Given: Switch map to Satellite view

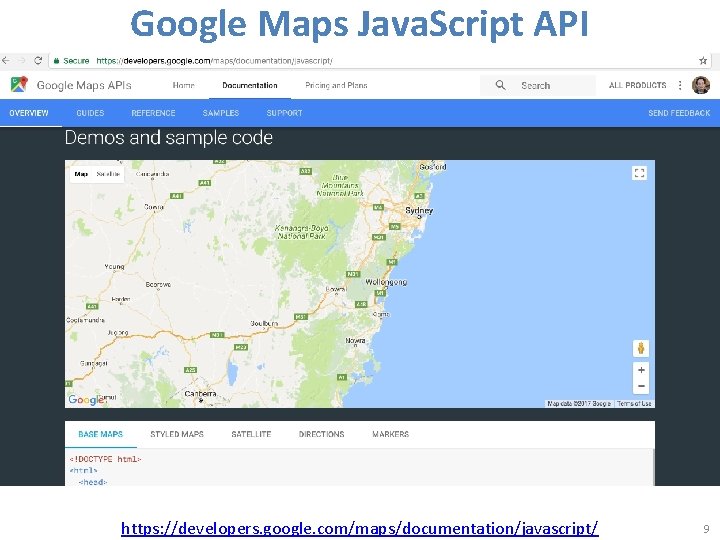Looking at the screenshot, I should [x=108, y=174].
